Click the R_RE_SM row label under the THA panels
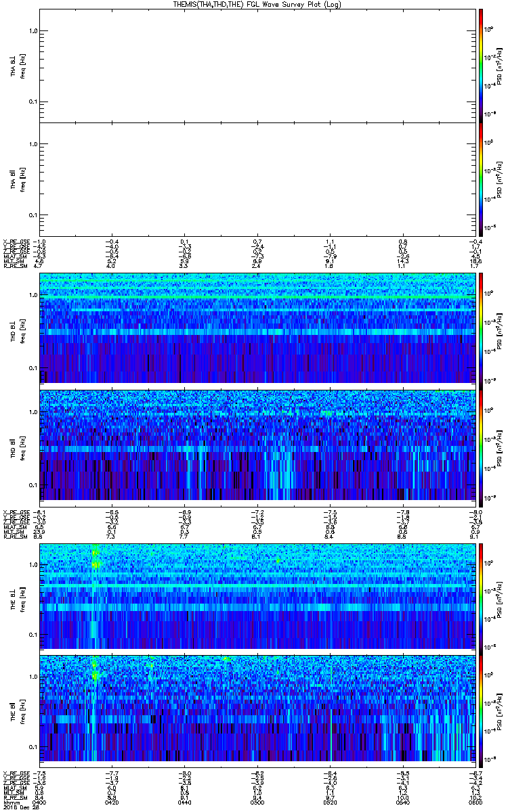The image size is (508, 812). pos(14,267)
